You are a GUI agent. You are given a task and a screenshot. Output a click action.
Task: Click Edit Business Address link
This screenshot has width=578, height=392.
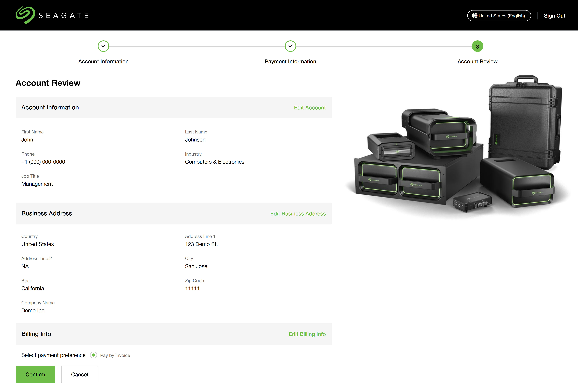(x=298, y=214)
